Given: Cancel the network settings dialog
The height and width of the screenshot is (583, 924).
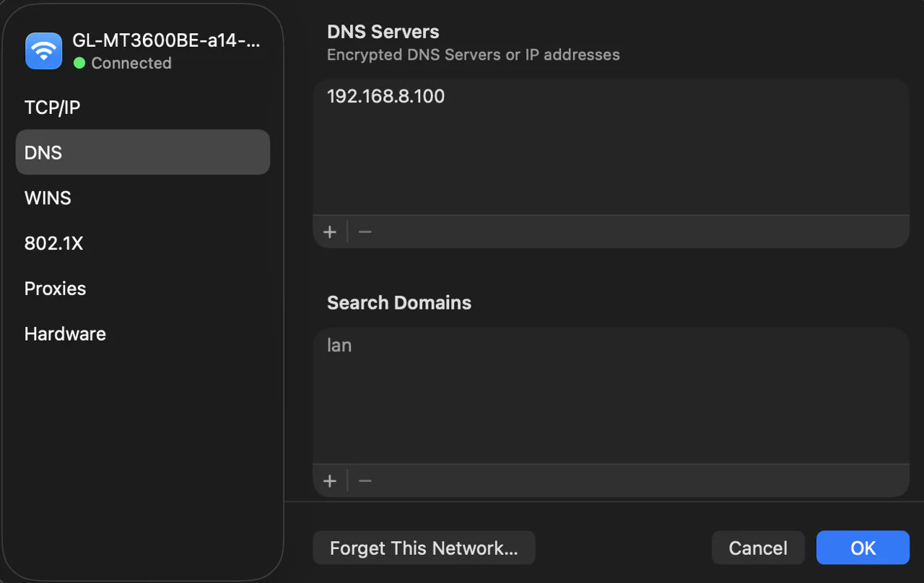Looking at the screenshot, I should coord(758,548).
